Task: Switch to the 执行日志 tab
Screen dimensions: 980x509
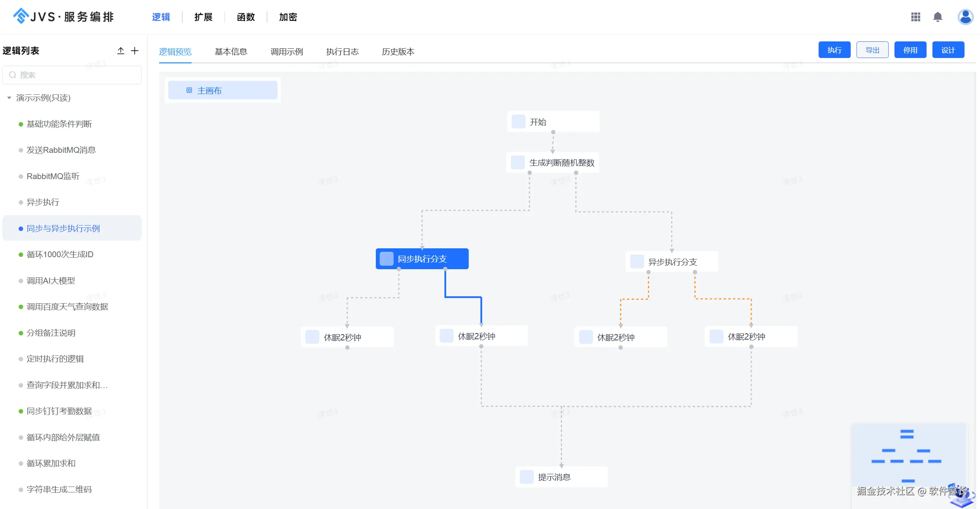Action: tap(342, 51)
